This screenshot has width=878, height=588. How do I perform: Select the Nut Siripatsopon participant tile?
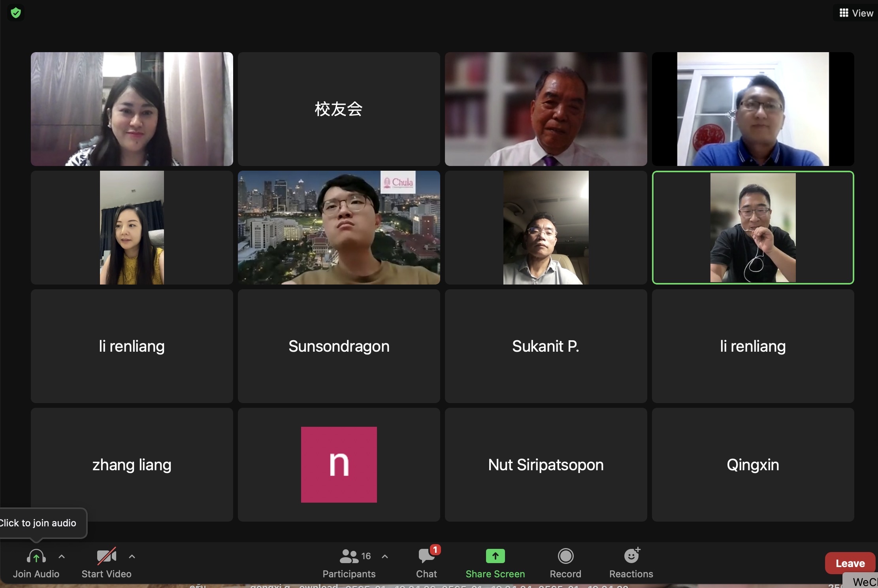point(546,465)
